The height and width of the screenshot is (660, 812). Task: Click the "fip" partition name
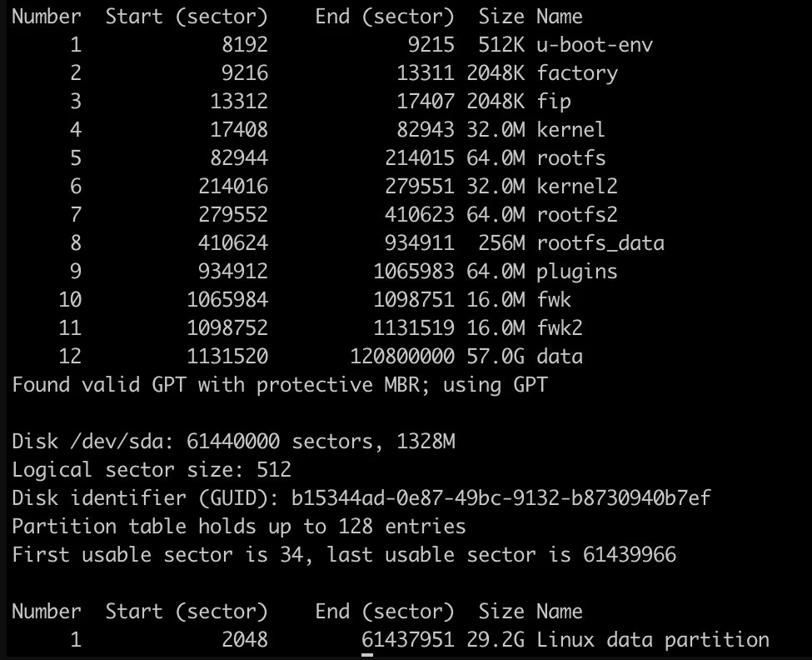pyautogui.click(x=554, y=102)
